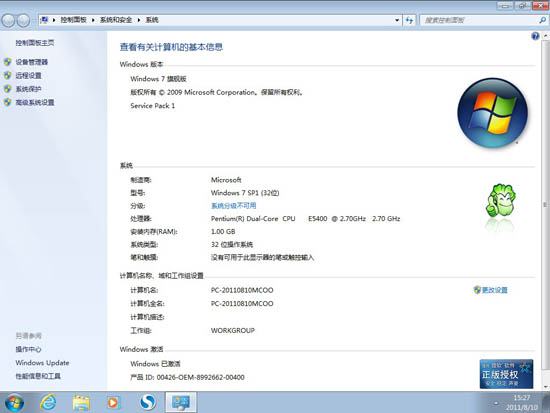
Task: Click the 1.00 GB RAM value
Action: 223,232
